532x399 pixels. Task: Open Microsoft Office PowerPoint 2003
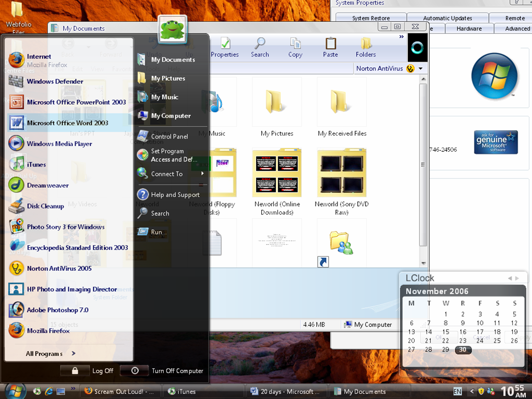pos(67,102)
